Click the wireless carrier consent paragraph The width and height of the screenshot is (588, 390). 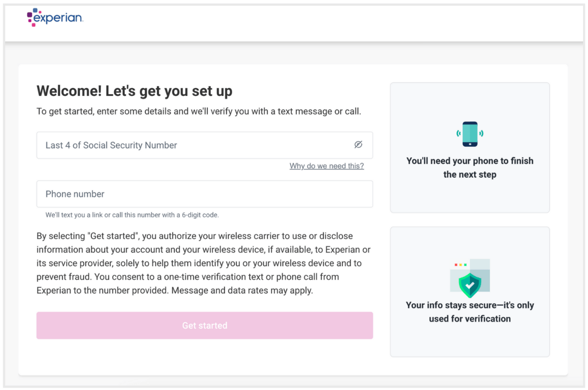(203, 263)
